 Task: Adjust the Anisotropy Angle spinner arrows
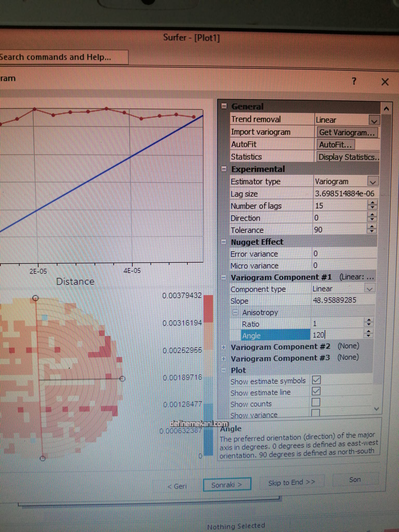pos(368,334)
